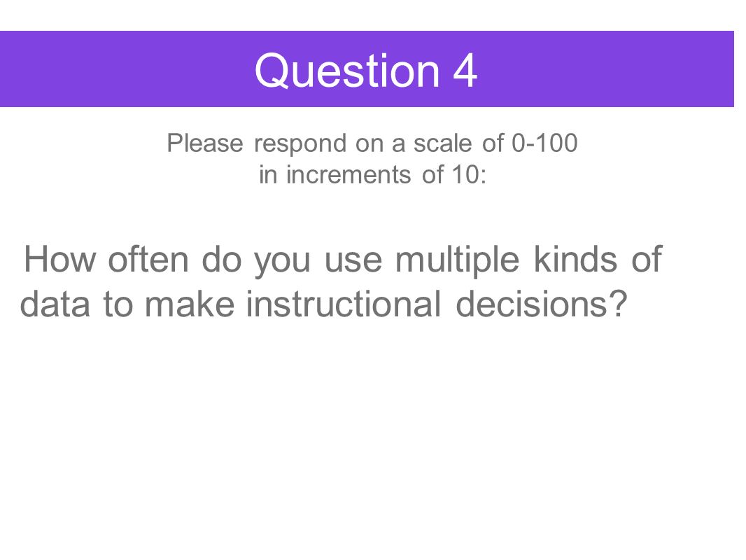Click the digit "4" in the title
746x560 pixels.
[x=465, y=71]
